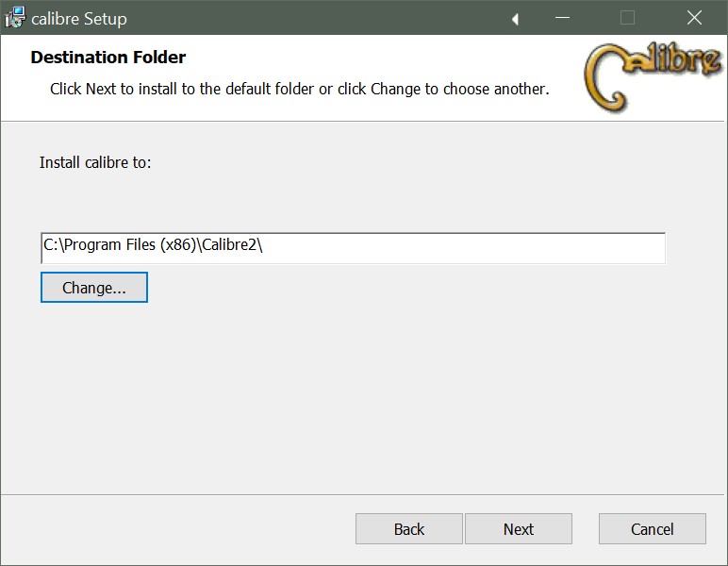
Task: Minimize the calibre Setup window
Action: point(562,18)
